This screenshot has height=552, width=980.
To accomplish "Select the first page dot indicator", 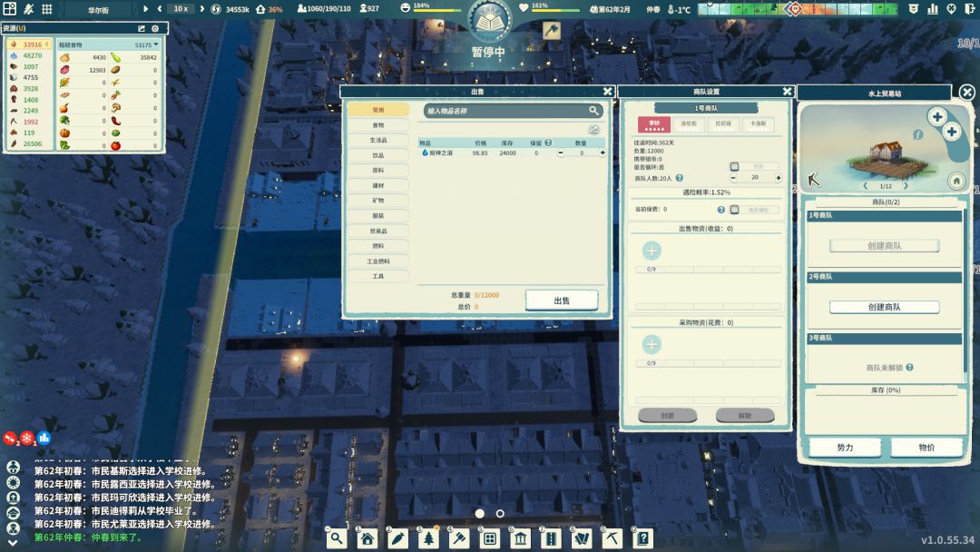I will tap(479, 513).
